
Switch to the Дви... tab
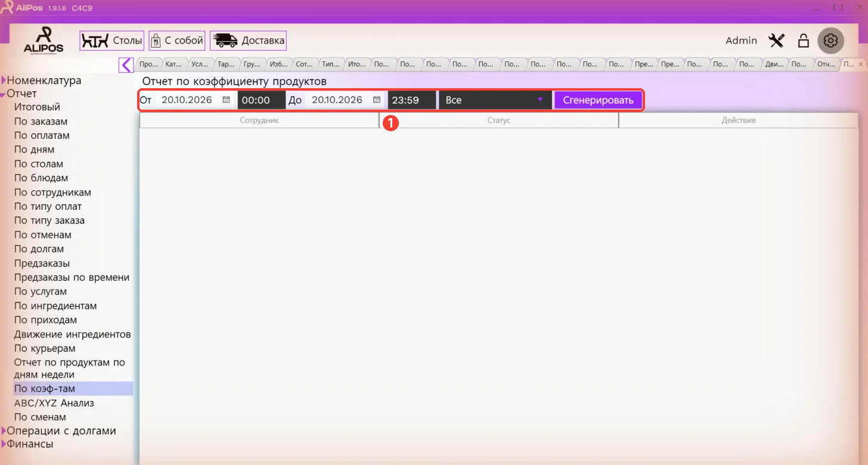coord(774,64)
